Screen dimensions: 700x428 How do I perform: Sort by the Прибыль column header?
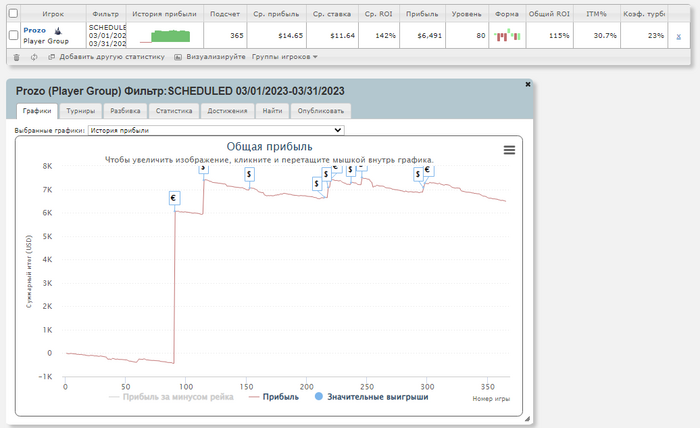[x=422, y=14]
